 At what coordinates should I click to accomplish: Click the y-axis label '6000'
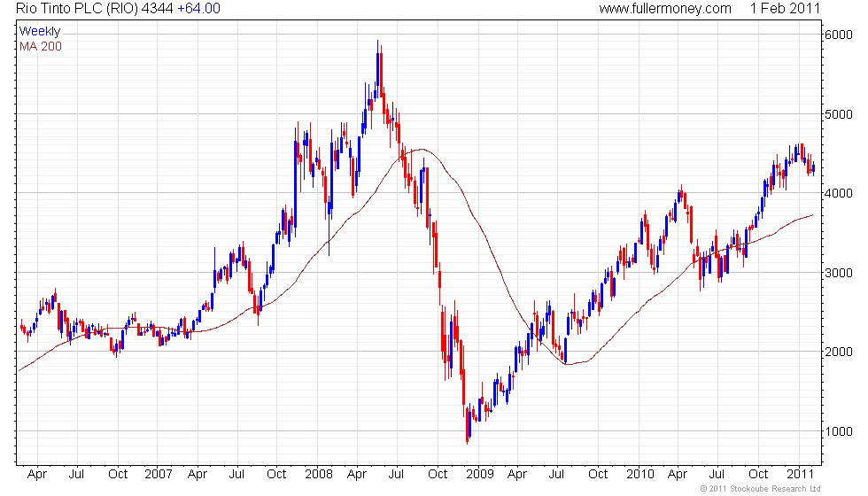tap(839, 35)
